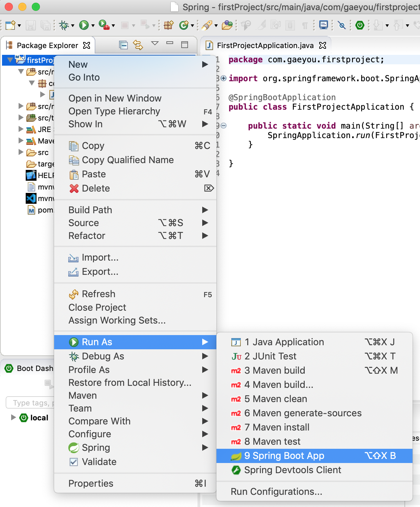Collapse the firstProject tree node
This screenshot has width=420, height=507.
tap(10, 60)
